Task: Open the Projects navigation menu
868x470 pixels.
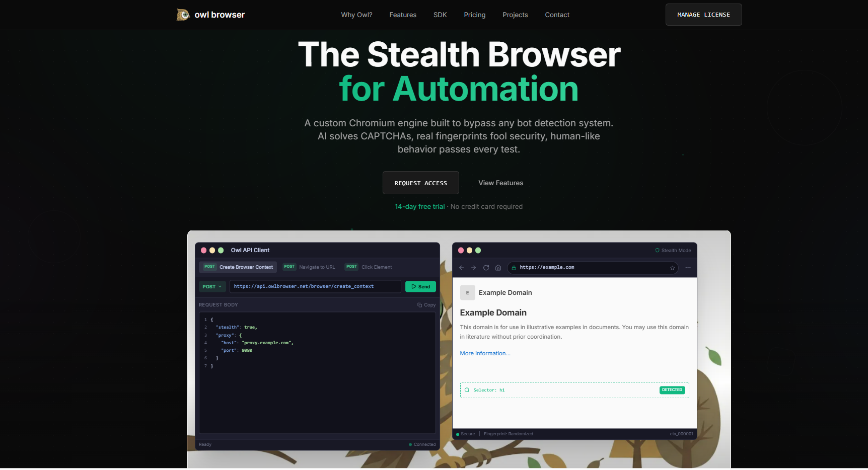Action: 515,15
